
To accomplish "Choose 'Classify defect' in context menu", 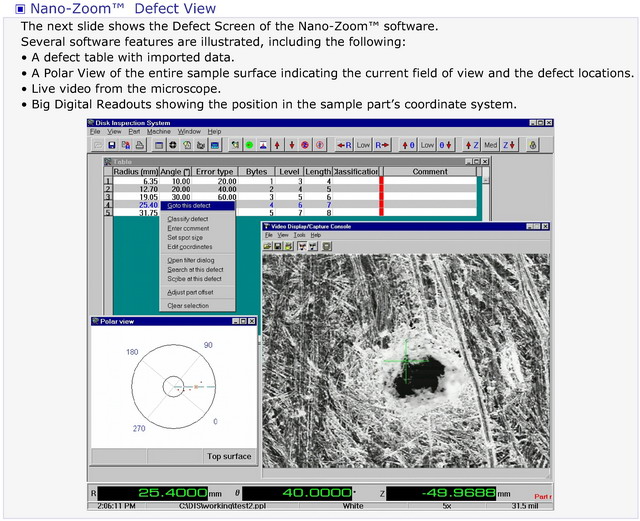I will [x=197, y=219].
